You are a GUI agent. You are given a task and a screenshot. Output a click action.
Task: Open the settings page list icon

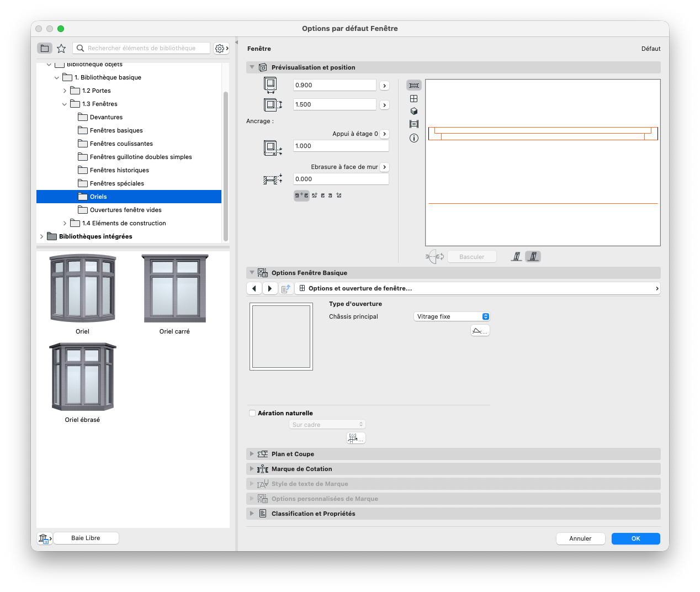tap(286, 288)
